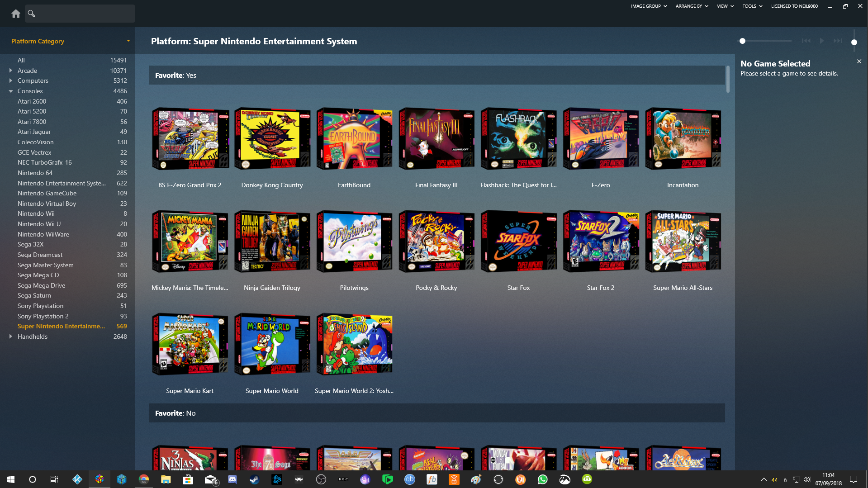This screenshot has height=488, width=868.
Task: Open Task View on taskbar
Action: (x=54, y=479)
